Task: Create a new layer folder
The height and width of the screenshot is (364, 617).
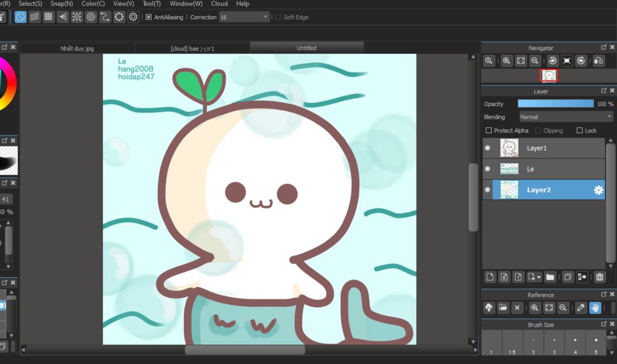Action: click(550, 277)
